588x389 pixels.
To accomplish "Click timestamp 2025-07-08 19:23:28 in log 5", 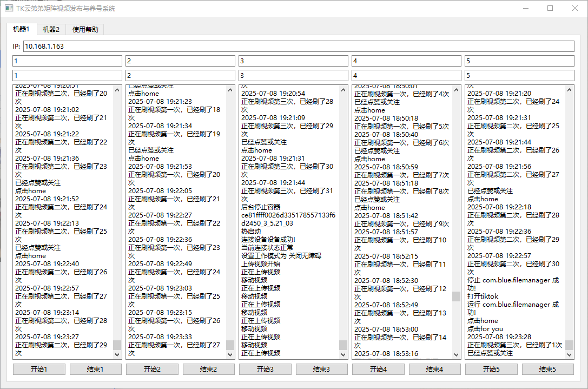I will [x=499, y=337].
